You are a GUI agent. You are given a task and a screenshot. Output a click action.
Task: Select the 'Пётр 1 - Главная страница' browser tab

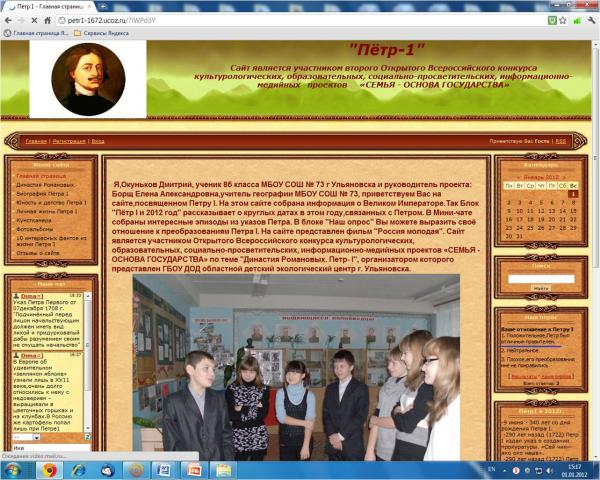[49, 7]
